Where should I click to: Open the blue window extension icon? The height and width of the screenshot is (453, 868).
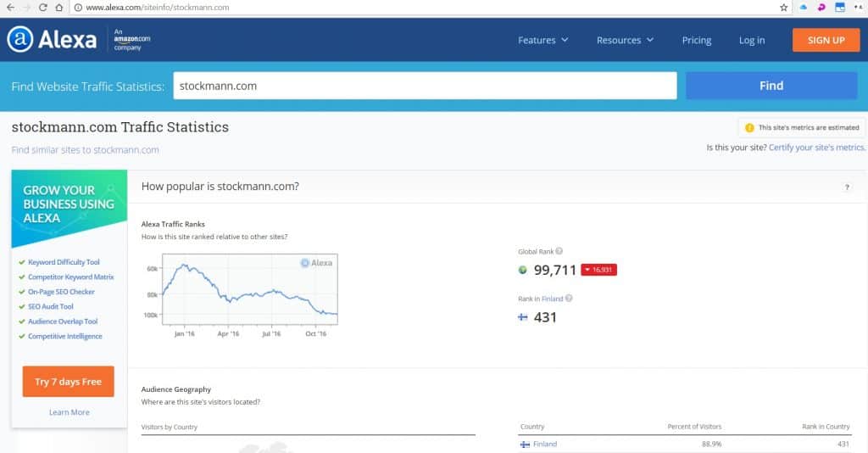tap(840, 7)
